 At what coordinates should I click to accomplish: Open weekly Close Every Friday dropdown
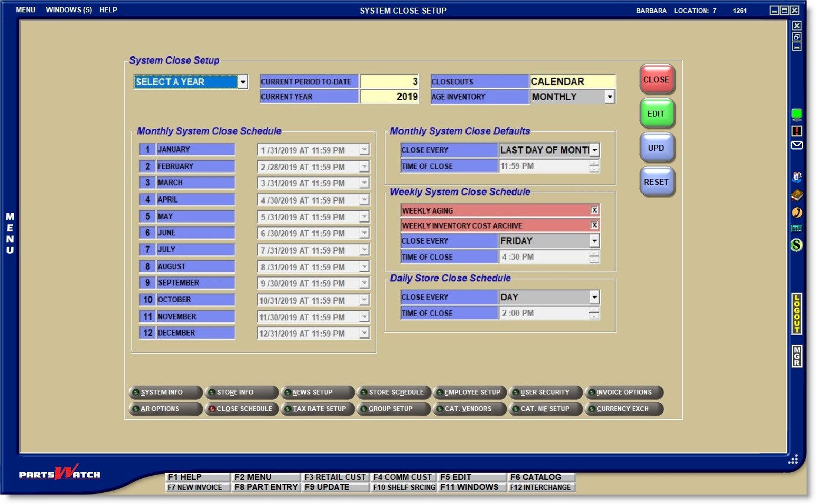click(594, 241)
